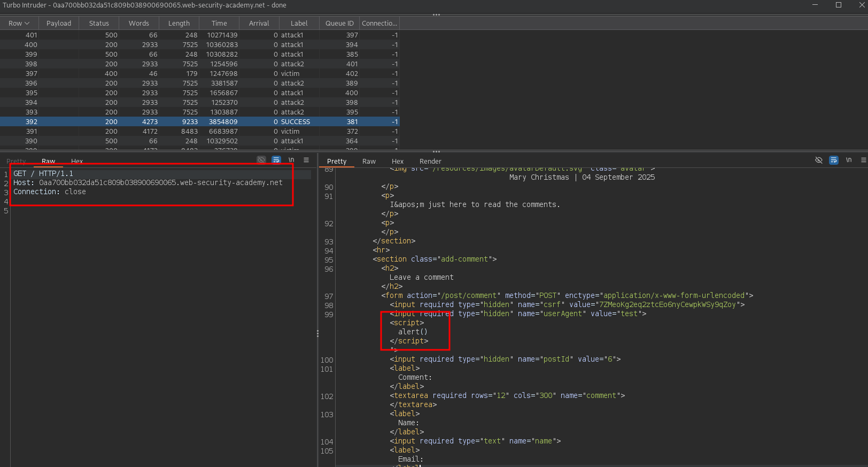Viewport: 868px width, 467px height.
Task: Click the 'Leave a comment' text
Action: pyautogui.click(x=422, y=277)
